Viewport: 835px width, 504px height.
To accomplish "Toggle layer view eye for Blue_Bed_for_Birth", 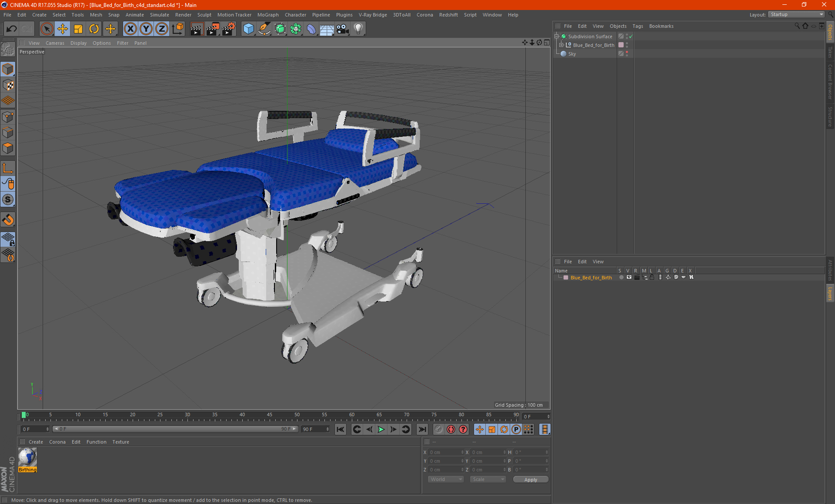I will (x=629, y=277).
